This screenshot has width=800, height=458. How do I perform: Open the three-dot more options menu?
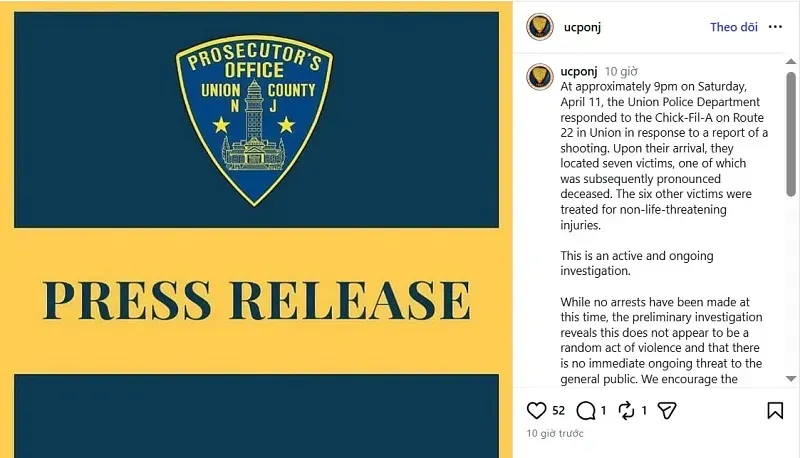(775, 27)
